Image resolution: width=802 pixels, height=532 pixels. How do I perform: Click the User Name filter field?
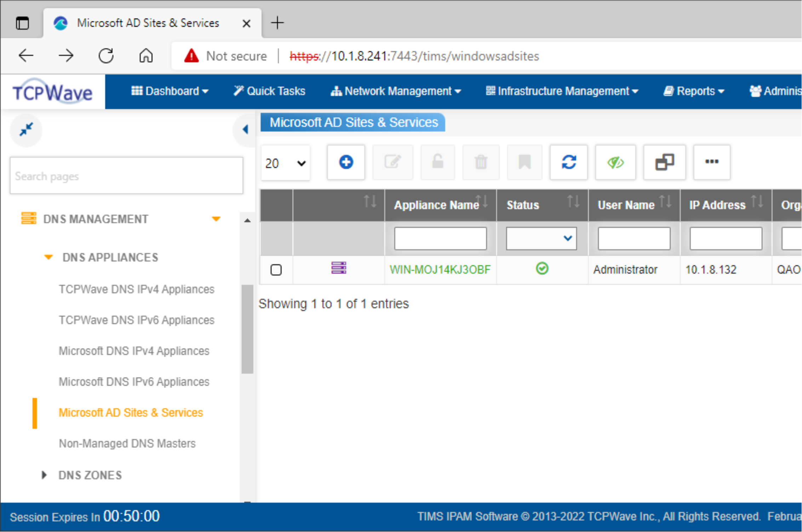coord(634,238)
